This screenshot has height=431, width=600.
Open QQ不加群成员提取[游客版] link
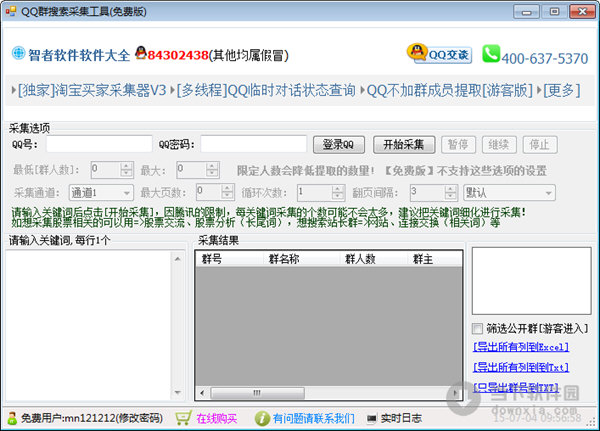[x=450, y=91]
